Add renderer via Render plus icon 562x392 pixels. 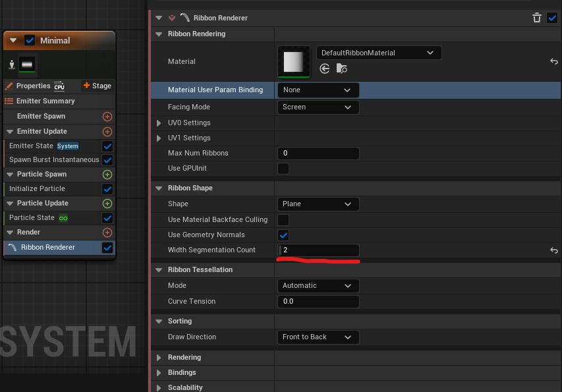107,233
